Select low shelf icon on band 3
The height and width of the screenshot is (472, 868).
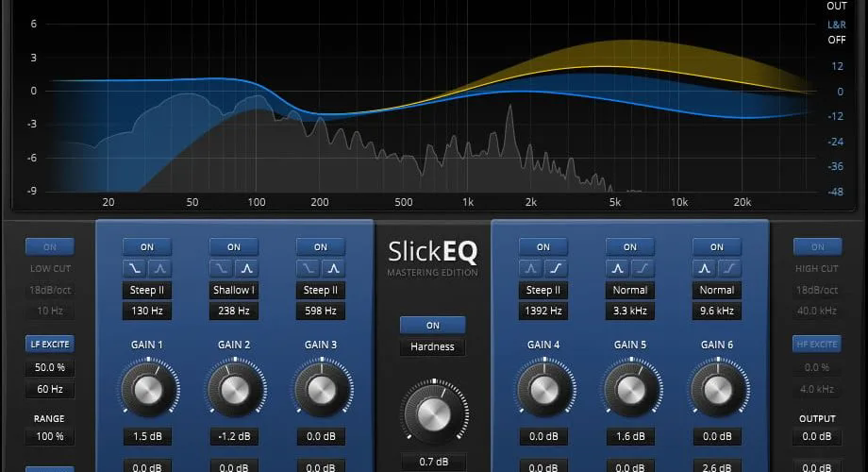click(308, 269)
